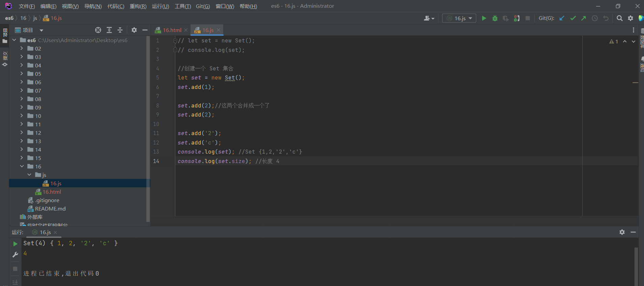644x286 pixels.
Task: Fold the comment block's end marker at line 2
Action: 175,50
